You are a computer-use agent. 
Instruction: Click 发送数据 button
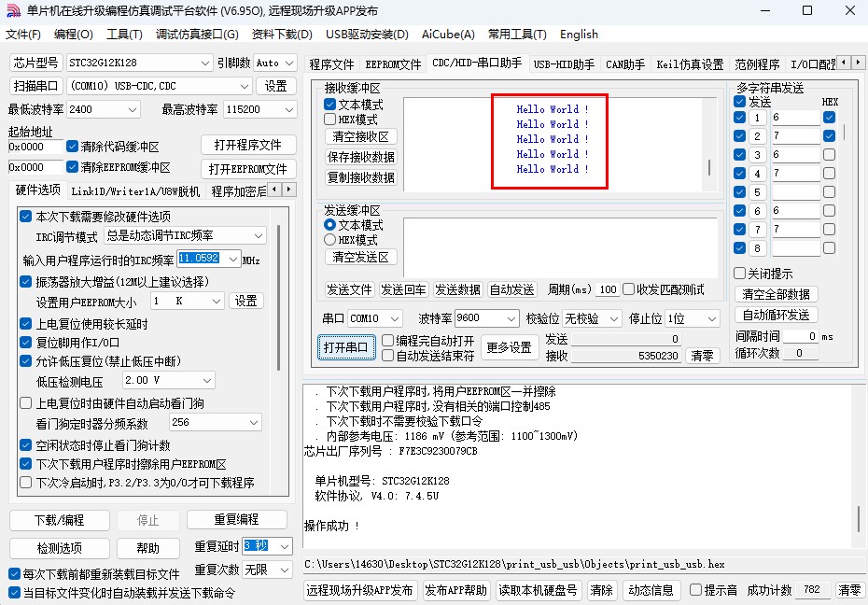tap(457, 289)
